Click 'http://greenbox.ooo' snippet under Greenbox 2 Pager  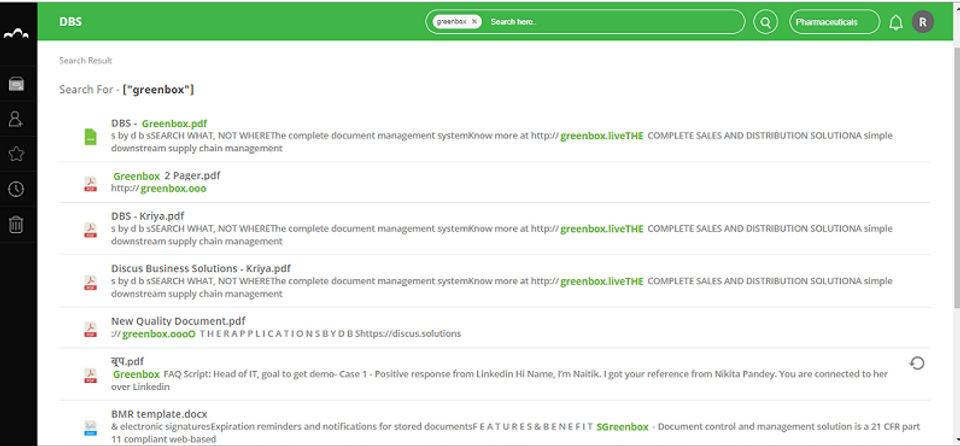159,189
